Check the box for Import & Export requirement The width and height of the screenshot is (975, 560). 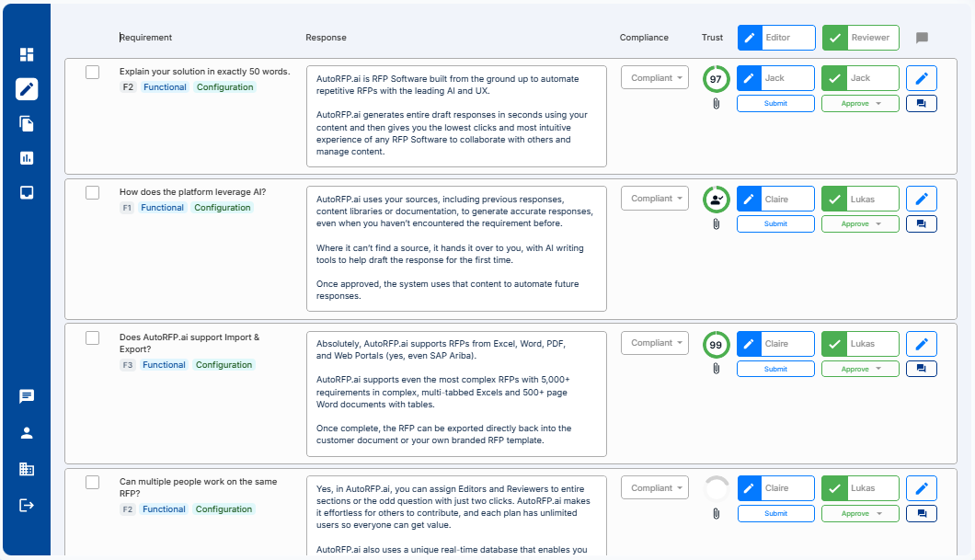93,338
